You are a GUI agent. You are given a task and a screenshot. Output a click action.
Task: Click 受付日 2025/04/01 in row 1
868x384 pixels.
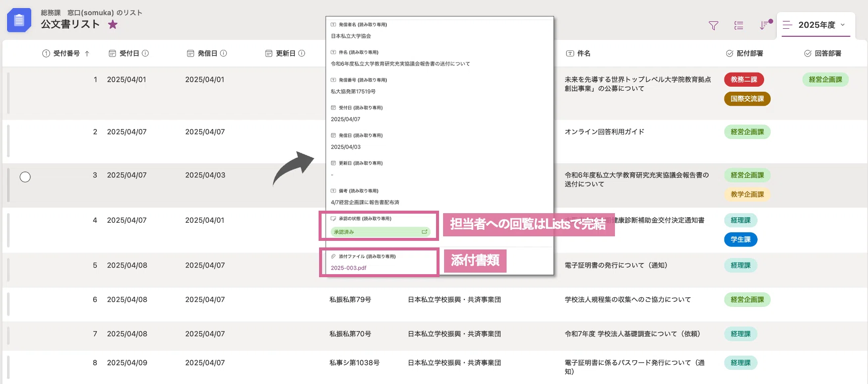pos(127,80)
